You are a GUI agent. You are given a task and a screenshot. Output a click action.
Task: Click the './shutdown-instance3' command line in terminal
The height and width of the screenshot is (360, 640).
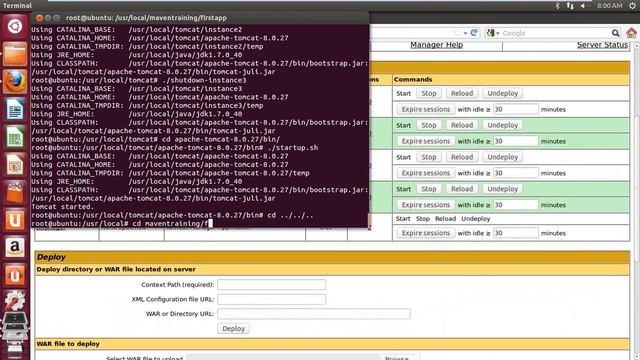pyautogui.click(x=139, y=80)
